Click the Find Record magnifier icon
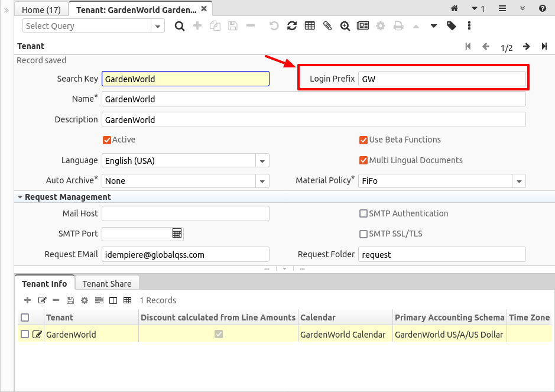Screen dimensions: 555x392 click(180, 26)
